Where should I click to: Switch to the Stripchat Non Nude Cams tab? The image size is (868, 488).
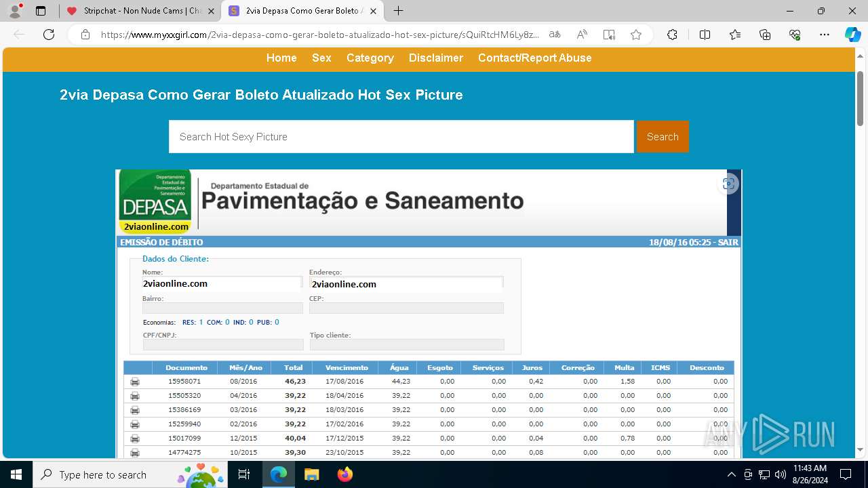pos(136,11)
